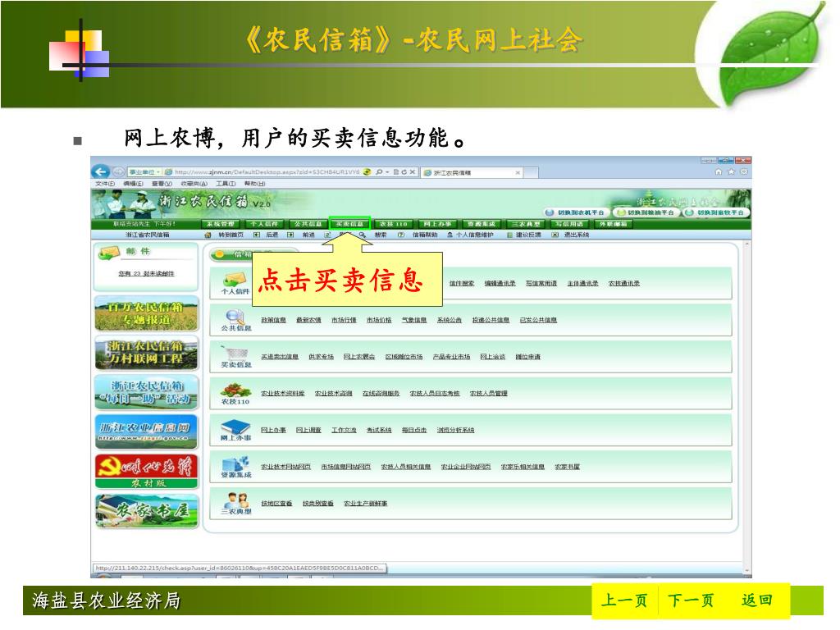The height and width of the screenshot is (630, 840).
Task: Click 退出系统 in the toolbar
Action: [x=571, y=235]
